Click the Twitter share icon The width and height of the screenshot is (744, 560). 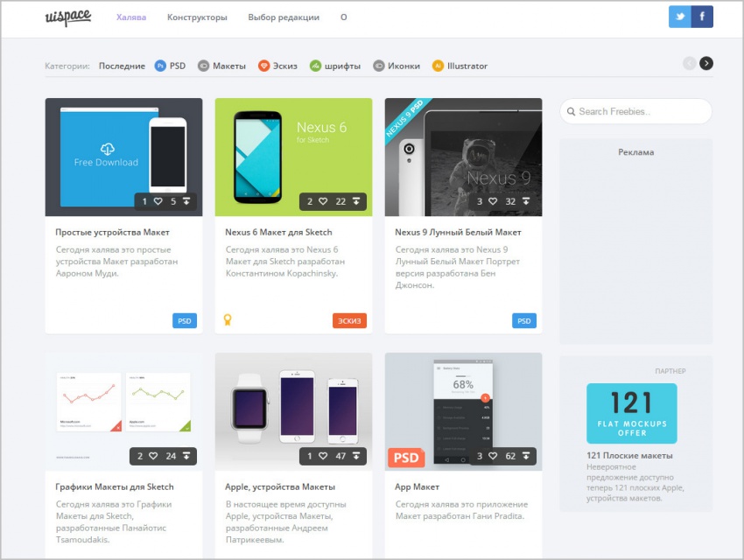pos(679,17)
